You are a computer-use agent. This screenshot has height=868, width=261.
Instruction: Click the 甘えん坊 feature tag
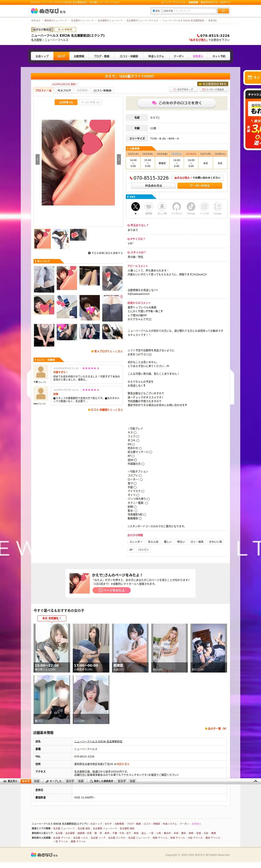click(153, 542)
